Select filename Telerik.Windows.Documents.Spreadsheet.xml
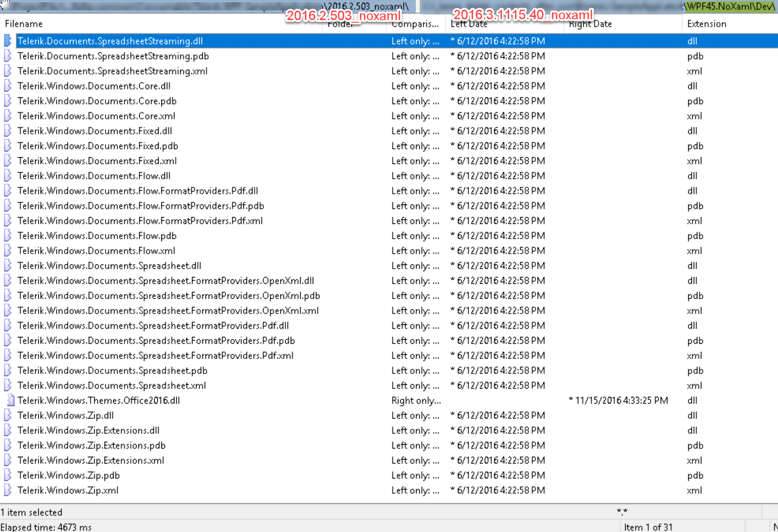The image size is (778, 532). click(x=112, y=385)
